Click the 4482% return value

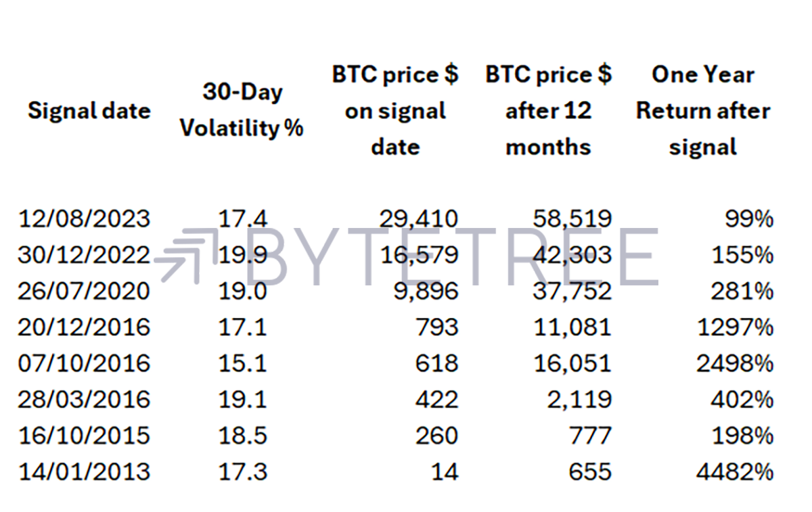coord(735,471)
